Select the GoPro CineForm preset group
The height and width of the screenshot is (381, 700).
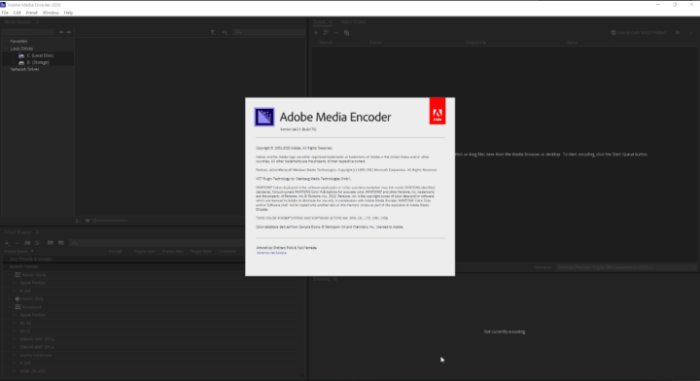pos(36,355)
